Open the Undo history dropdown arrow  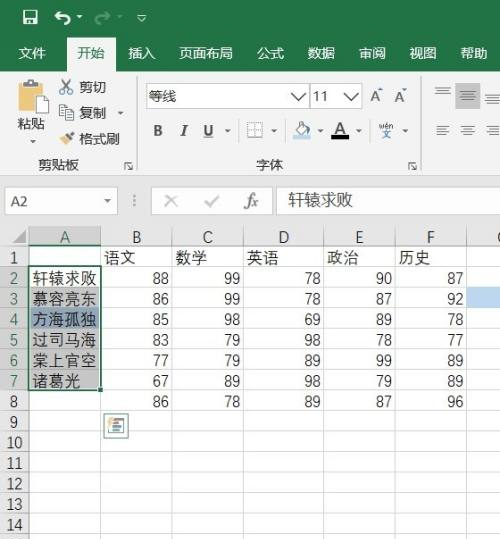pos(79,16)
